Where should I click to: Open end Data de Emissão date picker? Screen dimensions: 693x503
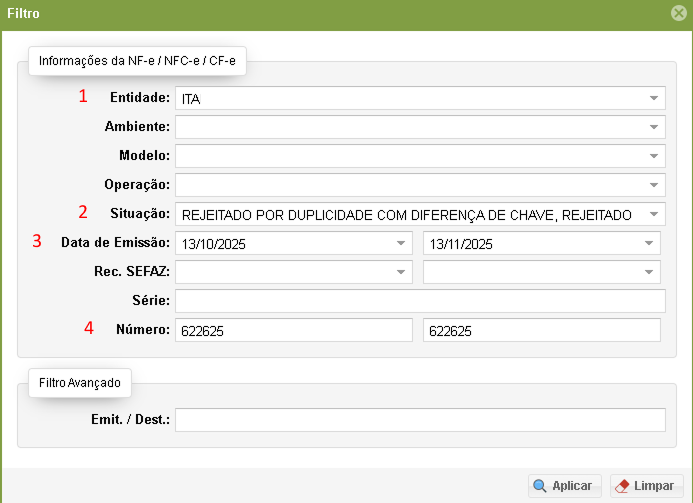(x=648, y=243)
